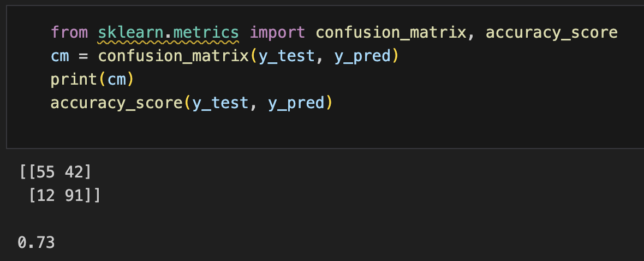
Task: Click confusion_matrix in the import statement
Action: pyautogui.click(x=391, y=32)
